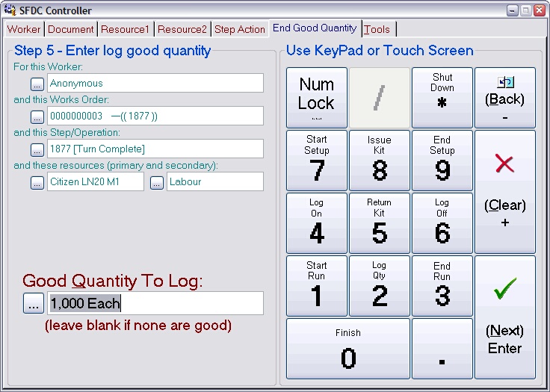This screenshot has height=392, width=550.
Task: Click the Citizen LN20 M1 resource field
Action: 96,181
